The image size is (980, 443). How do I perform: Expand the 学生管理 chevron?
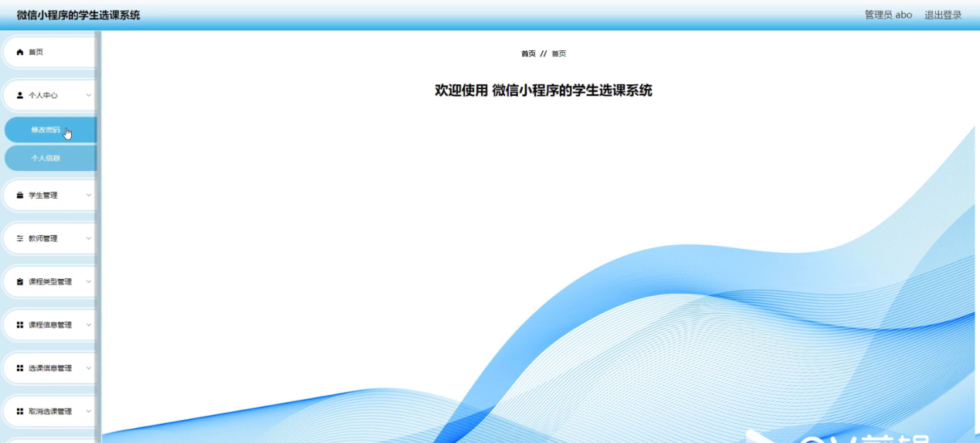coord(89,196)
